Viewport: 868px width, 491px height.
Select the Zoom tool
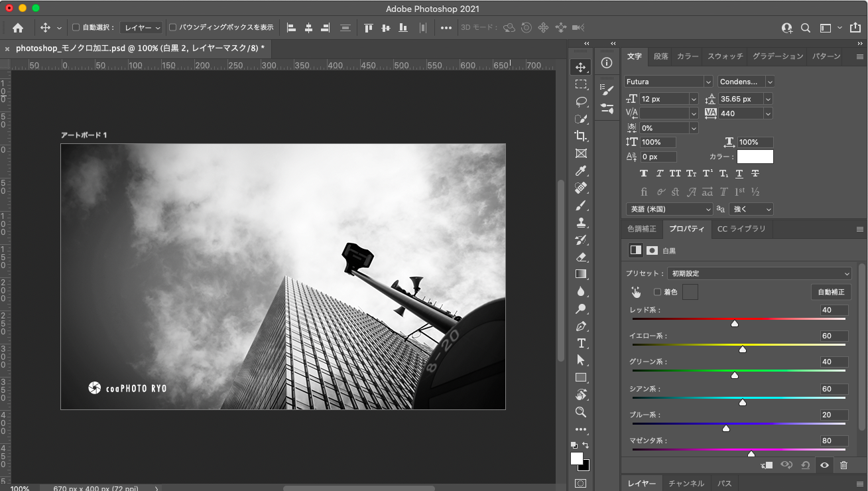[x=581, y=412]
